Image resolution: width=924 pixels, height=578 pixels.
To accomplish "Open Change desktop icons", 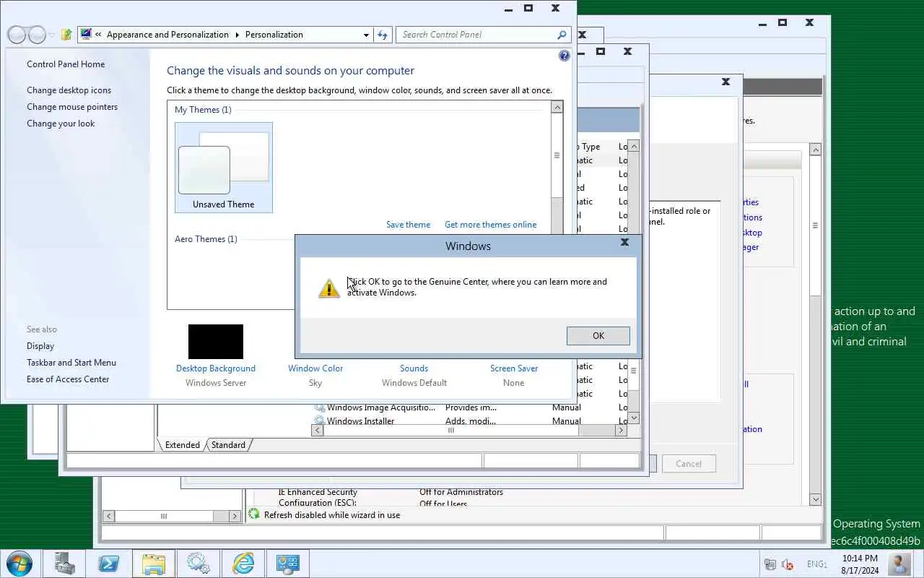I will [69, 90].
